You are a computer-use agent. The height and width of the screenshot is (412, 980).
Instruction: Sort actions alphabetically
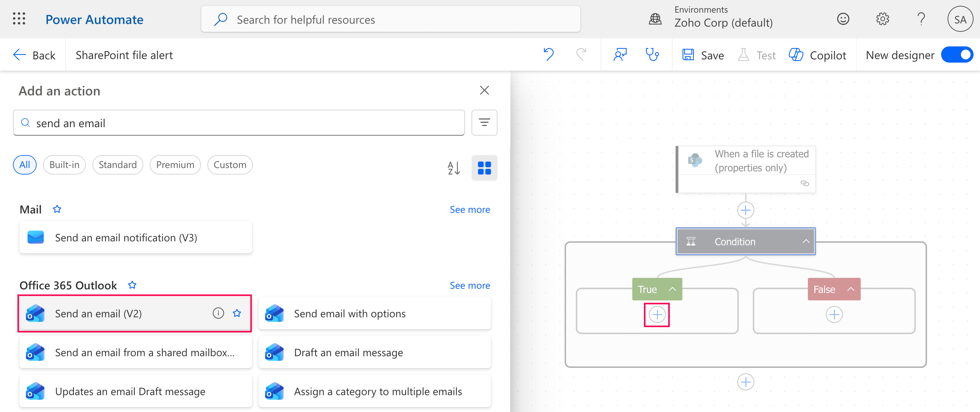pyautogui.click(x=453, y=168)
